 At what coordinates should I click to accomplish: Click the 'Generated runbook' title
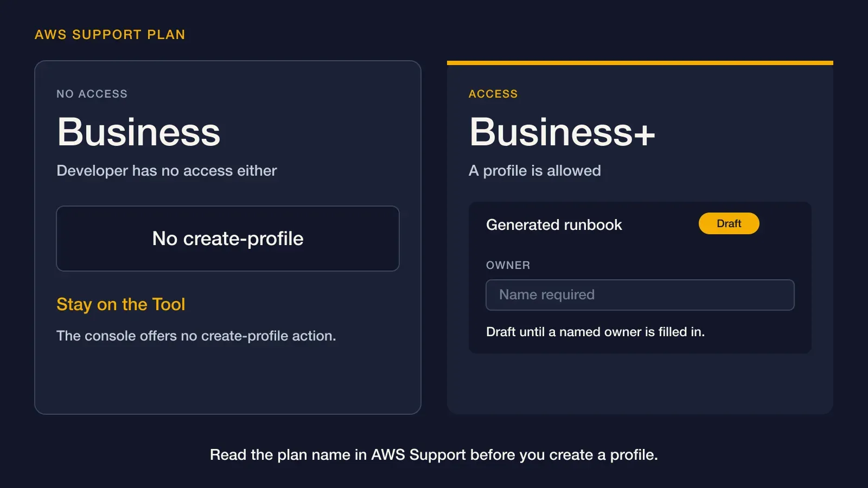pyautogui.click(x=554, y=225)
